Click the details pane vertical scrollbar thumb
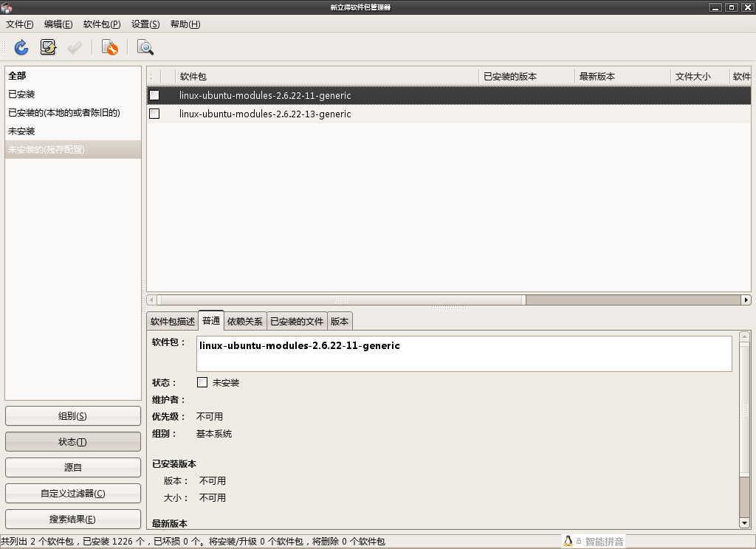 [x=744, y=410]
